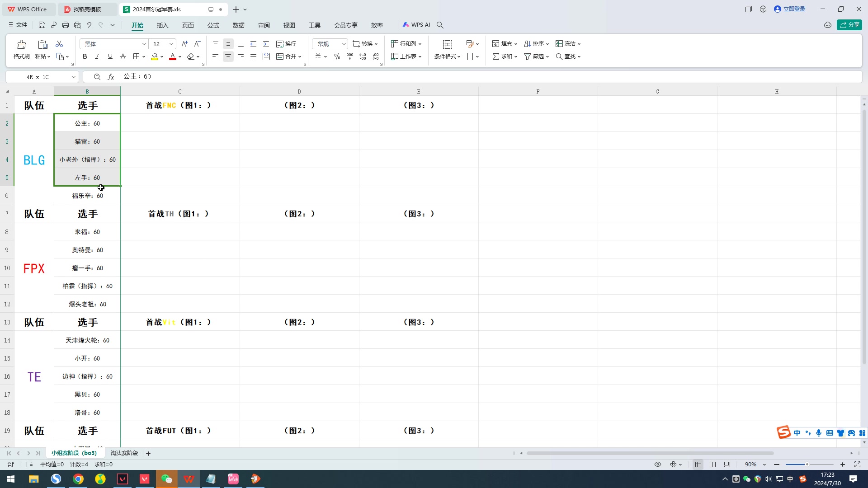The width and height of the screenshot is (868, 488).
Task: Click the eraser clear-format icon
Action: [190, 56]
